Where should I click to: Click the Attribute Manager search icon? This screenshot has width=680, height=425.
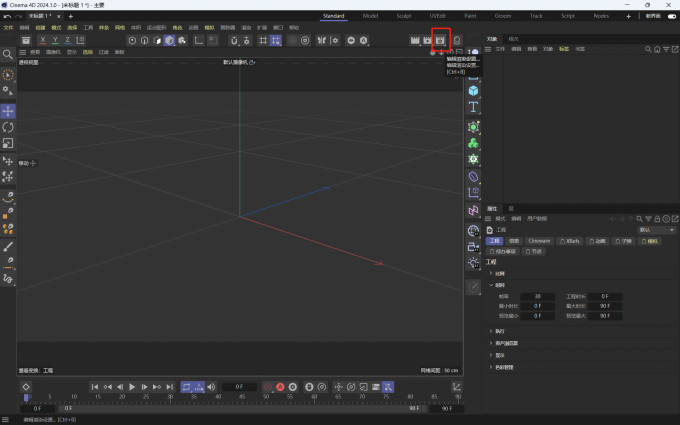point(639,219)
